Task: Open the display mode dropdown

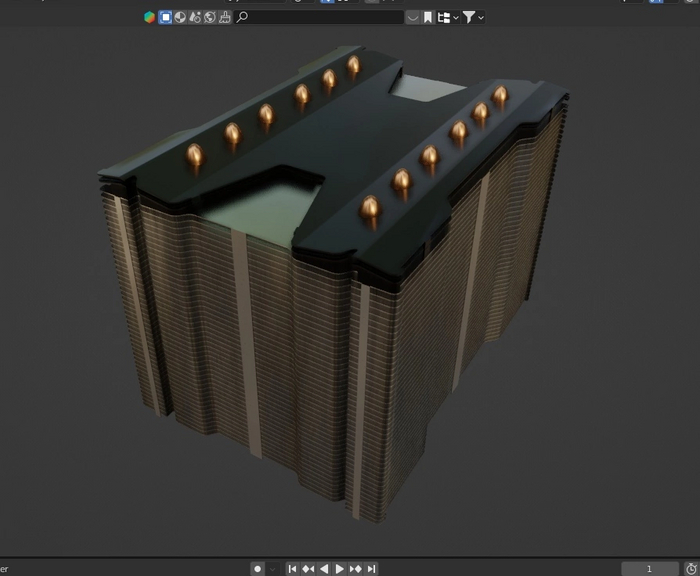Action: [x=448, y=17]
